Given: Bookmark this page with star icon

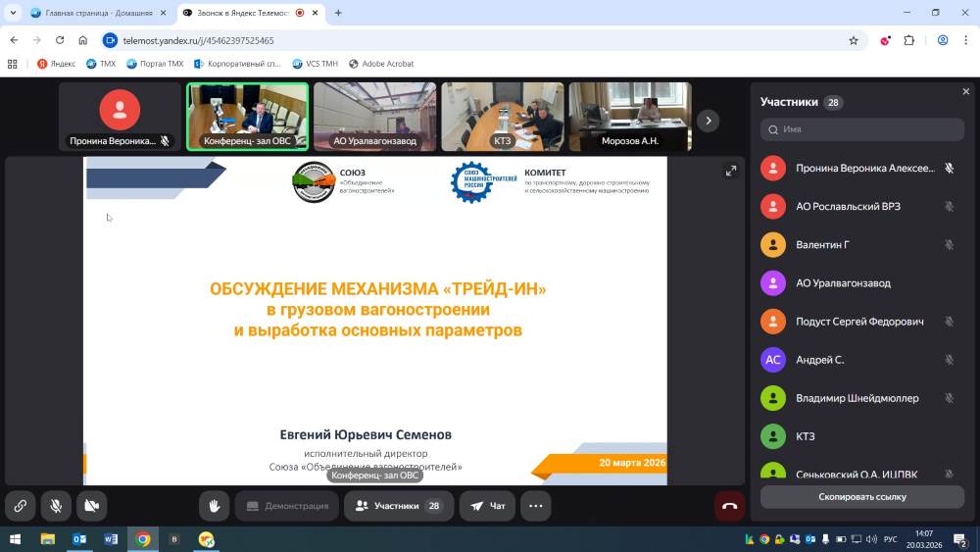Looking at the screenshot, I should coord(854,40).
